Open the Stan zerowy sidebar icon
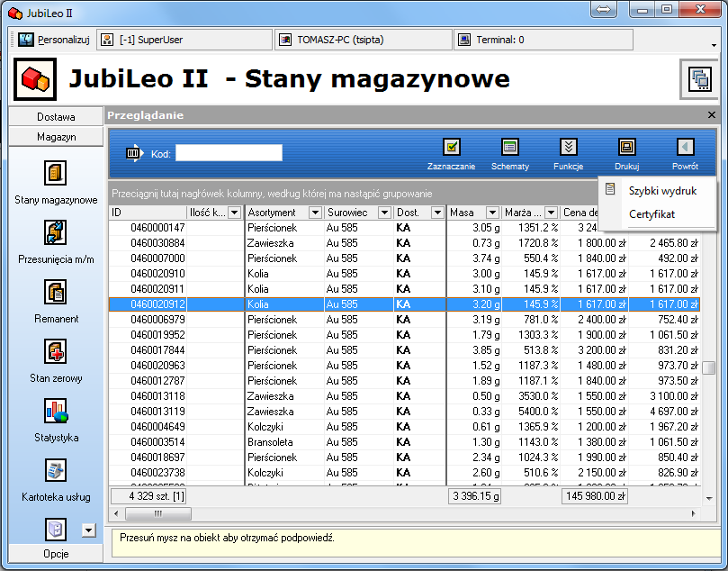The height and width of the screenshot is (571, 728). [x=55, y=352]
